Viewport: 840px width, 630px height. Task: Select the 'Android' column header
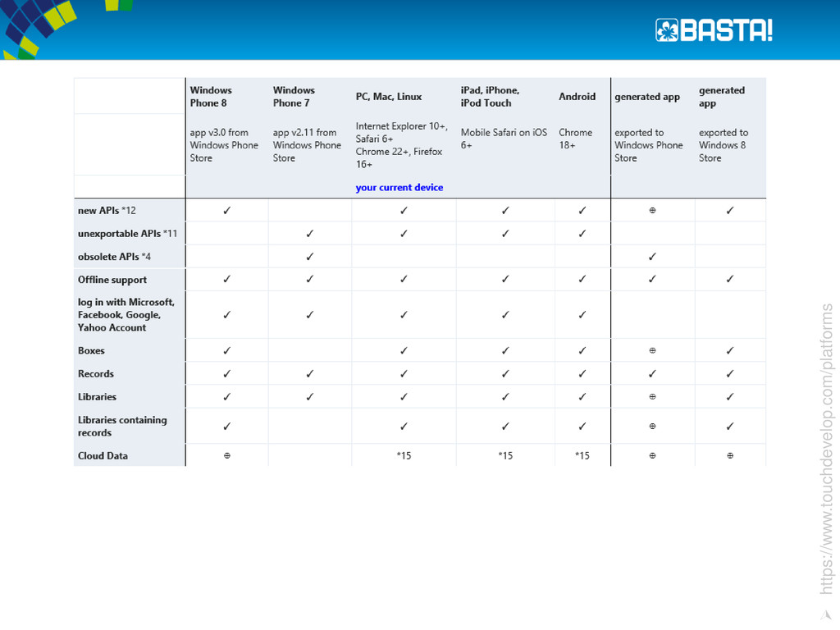point(577,97)
